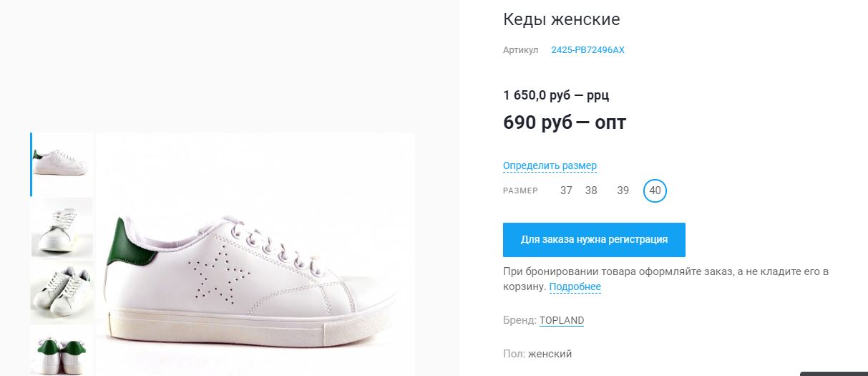The height and width of the screenshot is (376, 868).
Task: Pick shoe size 38
Action: [x=591, y=191]
